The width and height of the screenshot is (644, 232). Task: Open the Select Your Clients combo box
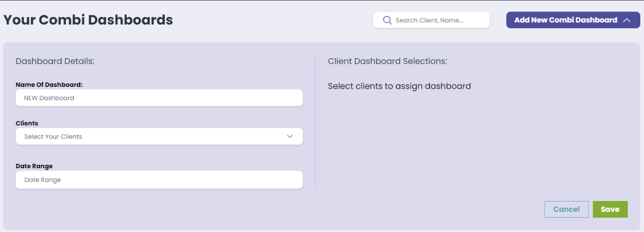pos(159,136)
